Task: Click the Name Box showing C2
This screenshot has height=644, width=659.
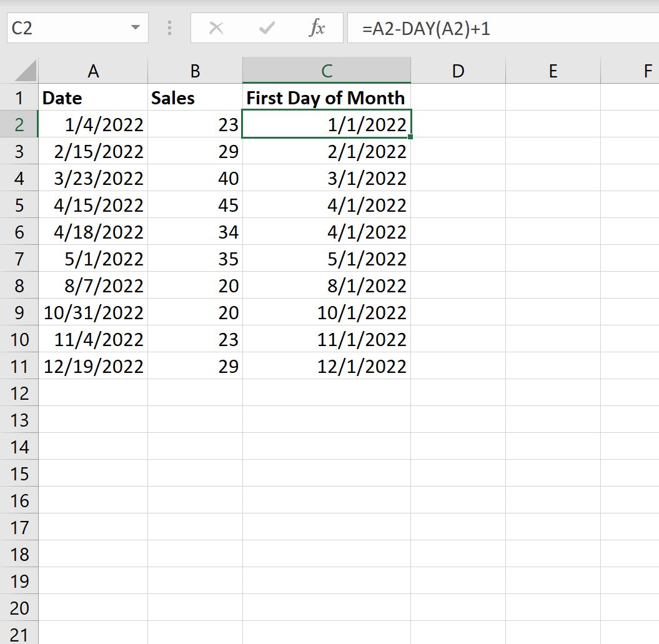Action: click(77, 28)
